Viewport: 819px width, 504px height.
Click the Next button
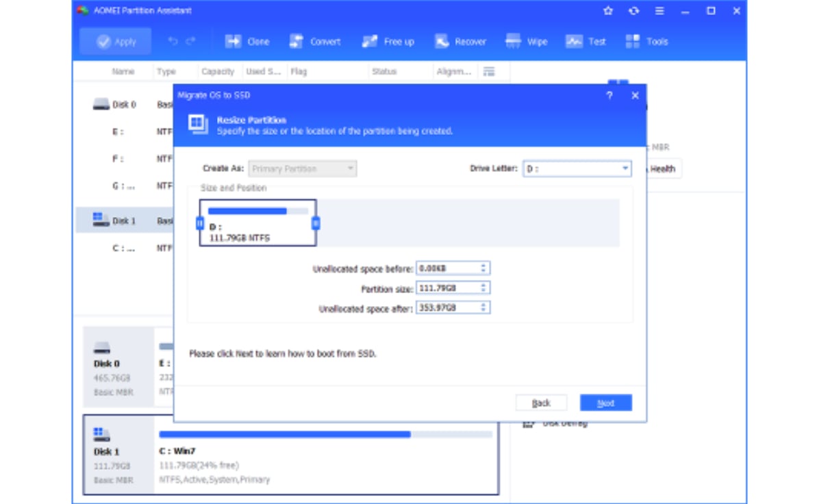tap(605, 403)
